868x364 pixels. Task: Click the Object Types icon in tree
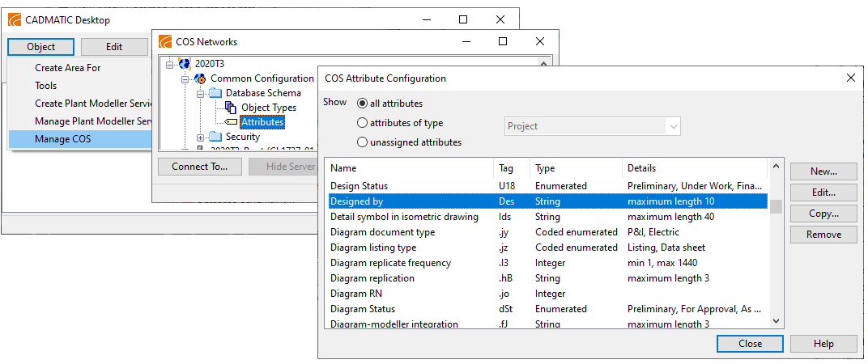click(x=231, y=108)
